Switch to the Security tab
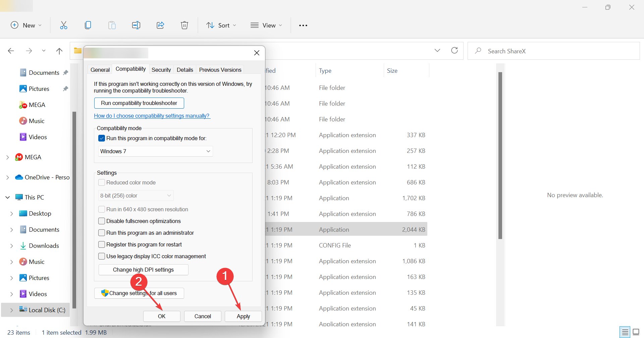The width and height of the screenshot is (644, 338). (x=161, y=70)
